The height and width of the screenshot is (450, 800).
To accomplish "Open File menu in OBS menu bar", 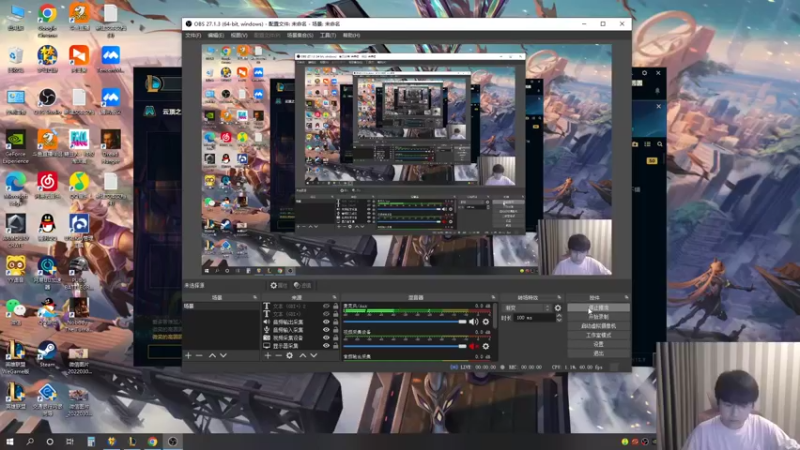I will tap(193, 35).
